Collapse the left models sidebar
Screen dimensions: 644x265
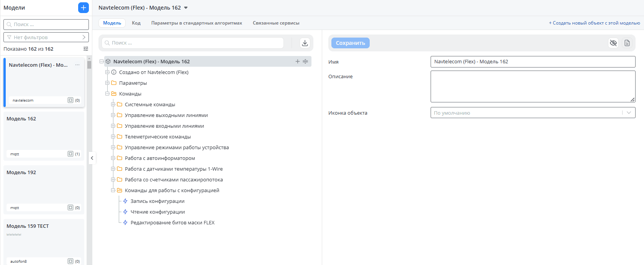[92, 158]
